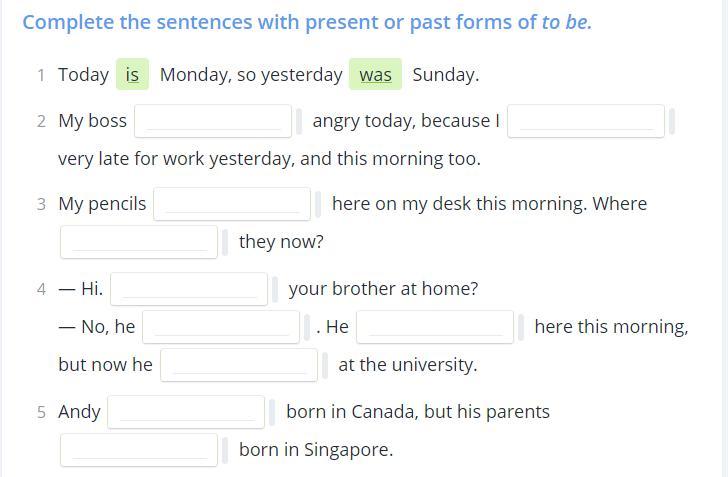Select the blank after "My pencils"
Viewport: 728px width, 477px height.
coord(232,204)
